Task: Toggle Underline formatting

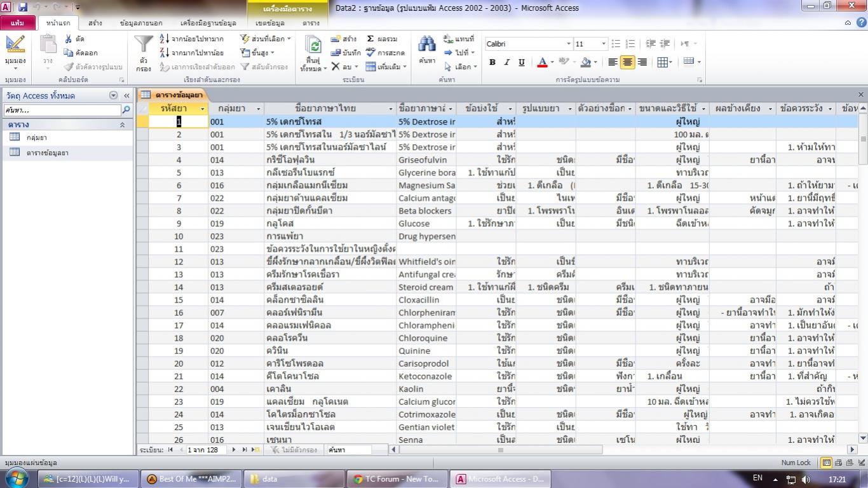Action: (521, 62)
